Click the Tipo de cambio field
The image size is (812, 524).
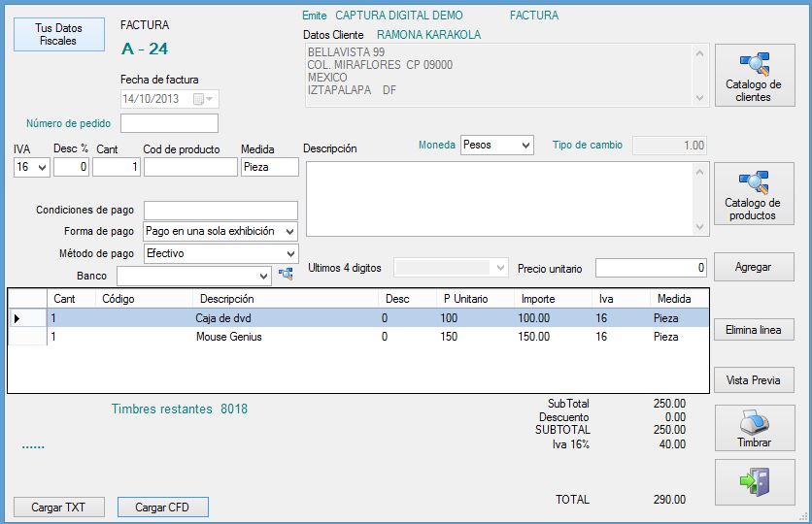click(x=669, y=146)
